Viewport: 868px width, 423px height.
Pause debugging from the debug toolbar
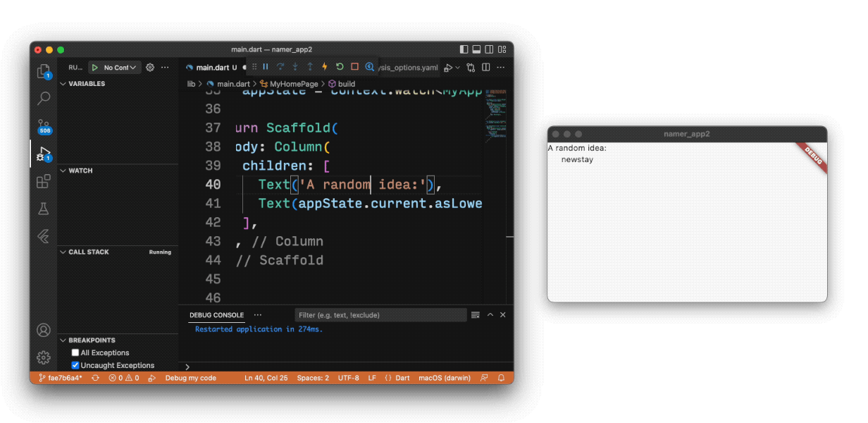[266, 67]
